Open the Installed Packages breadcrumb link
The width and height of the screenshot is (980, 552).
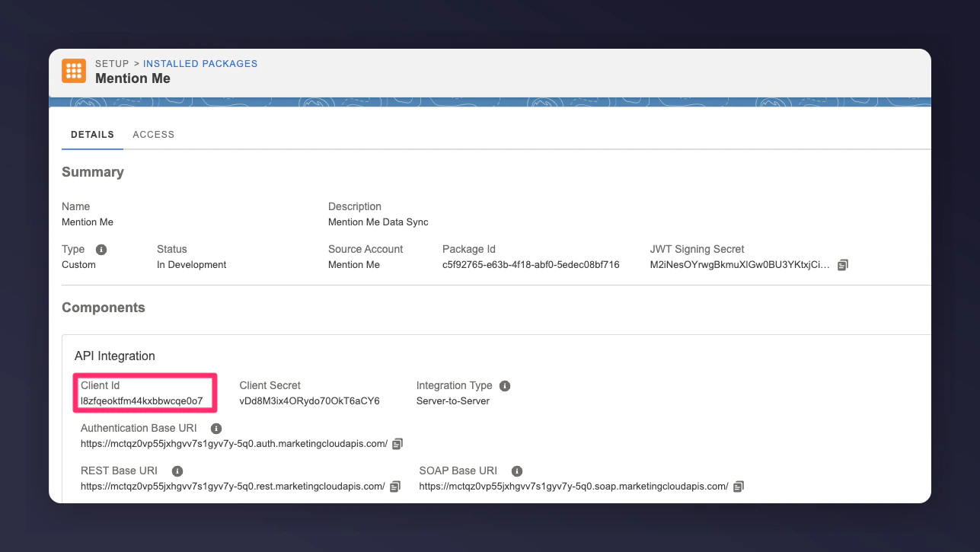pos(200,64)
